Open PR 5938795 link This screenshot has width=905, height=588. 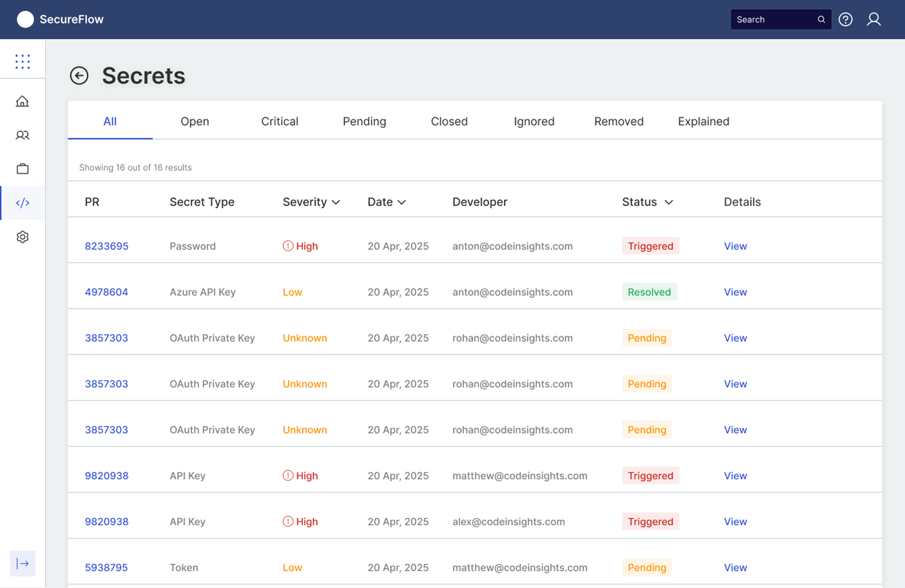(107, 567)
